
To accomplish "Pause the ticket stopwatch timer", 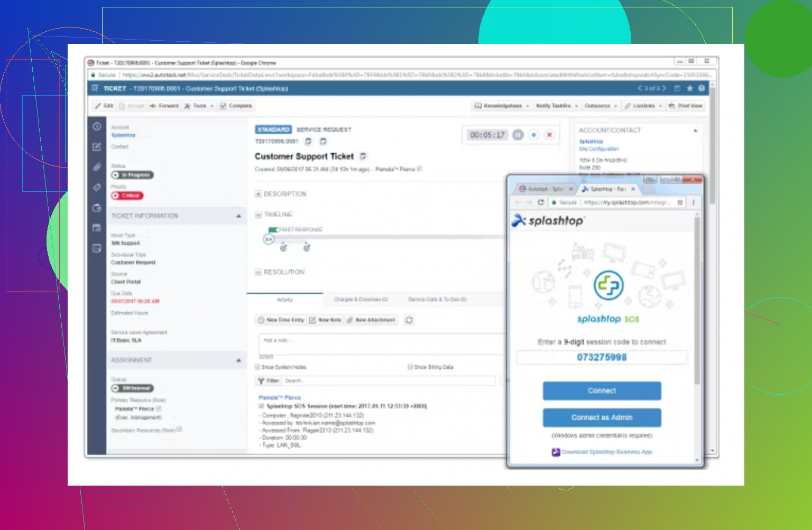I will pos(518,135).
